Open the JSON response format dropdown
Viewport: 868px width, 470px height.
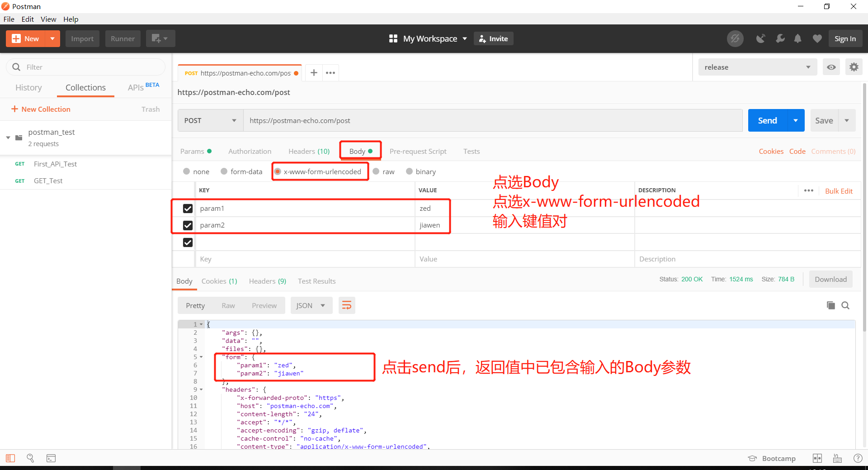click(x=311, y=305)
